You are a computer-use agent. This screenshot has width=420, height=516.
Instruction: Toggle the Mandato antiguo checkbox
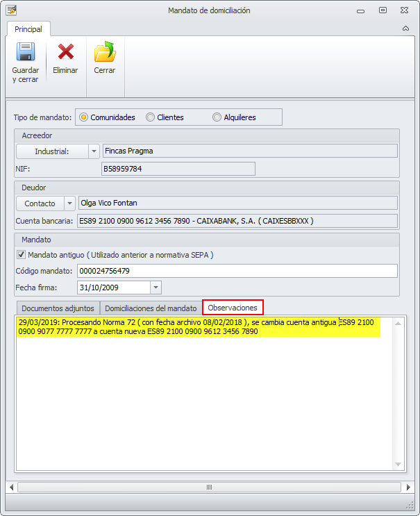pos(21,254)
